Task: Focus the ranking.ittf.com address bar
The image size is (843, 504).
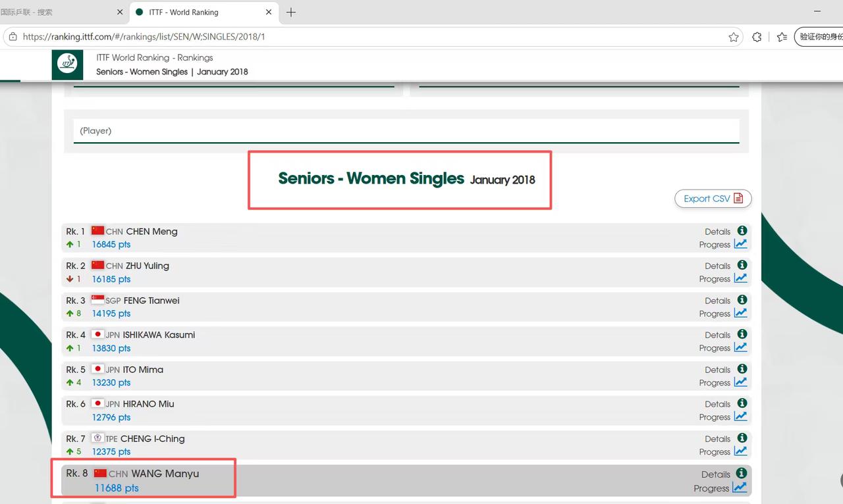Action: point(373,37)
